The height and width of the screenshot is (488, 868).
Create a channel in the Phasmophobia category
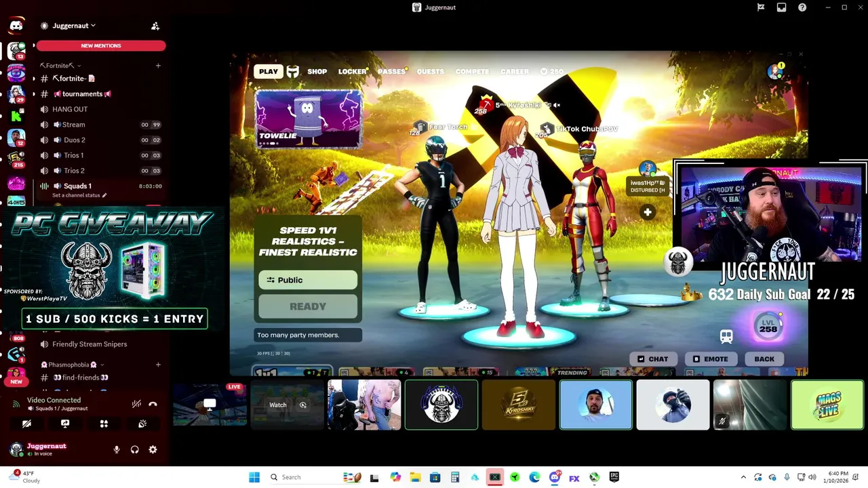click(x=158, y=365)
